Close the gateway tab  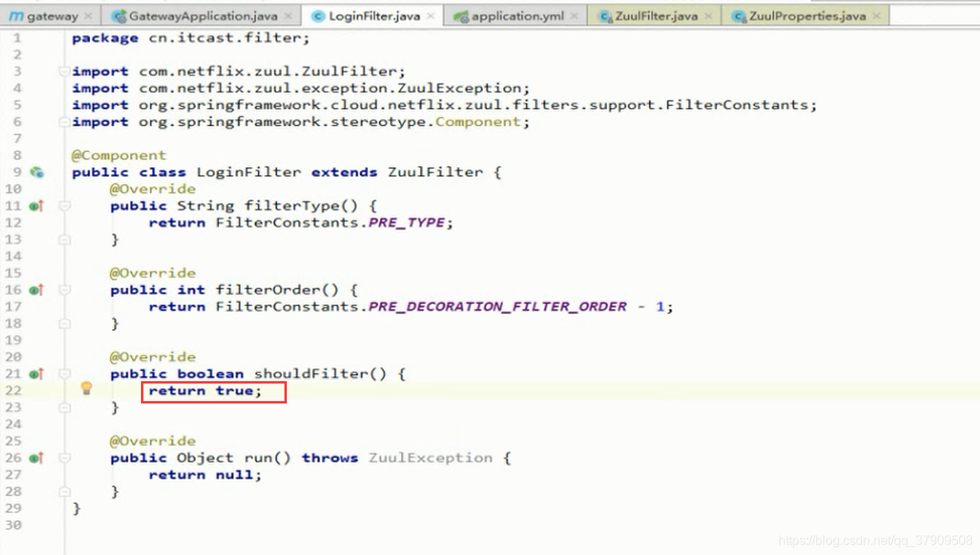[88, 16]
